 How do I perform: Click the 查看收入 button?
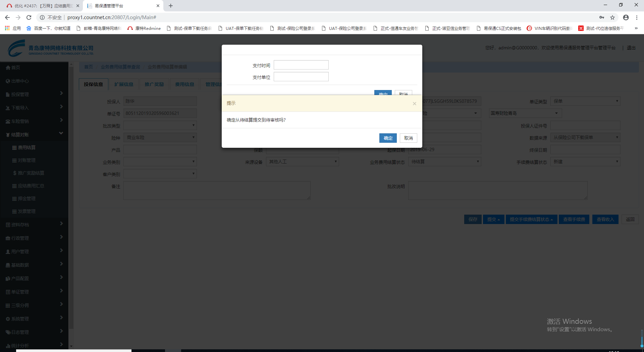click(605, 219)
